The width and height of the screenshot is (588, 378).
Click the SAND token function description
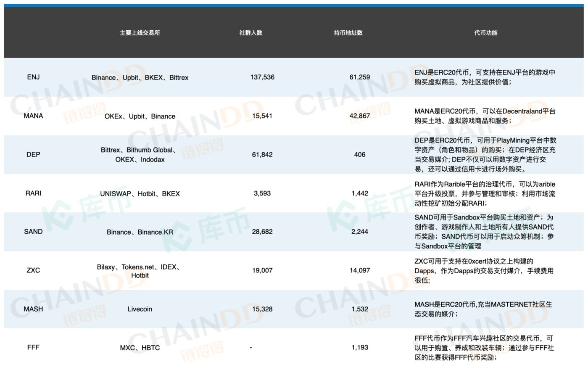pyautogui.click(x=484, y=232)
